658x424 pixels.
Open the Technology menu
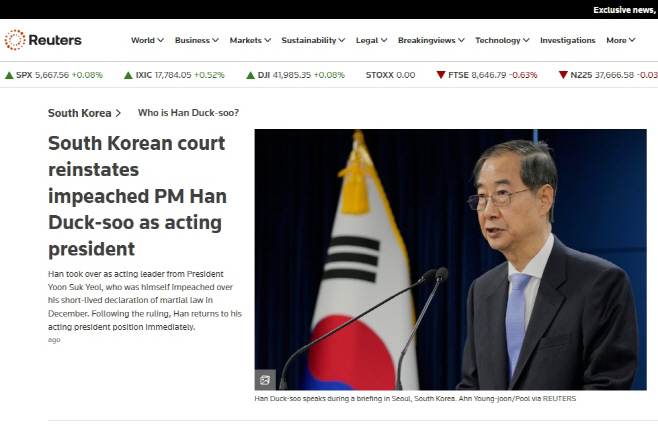coord(502,40)
